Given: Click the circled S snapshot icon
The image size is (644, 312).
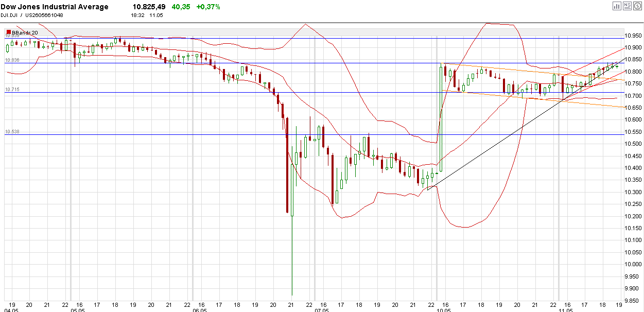Looking at the screenshot, I should point(638,6).
